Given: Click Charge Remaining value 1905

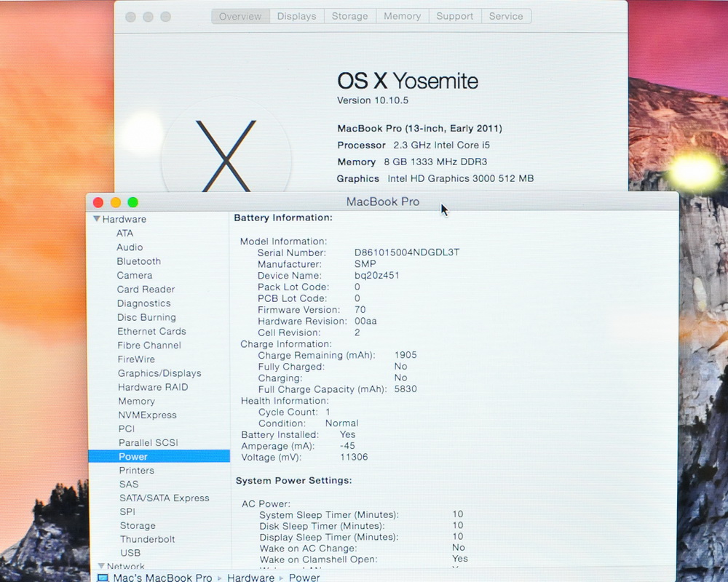Looking at the screenshot, I should 405,354.
